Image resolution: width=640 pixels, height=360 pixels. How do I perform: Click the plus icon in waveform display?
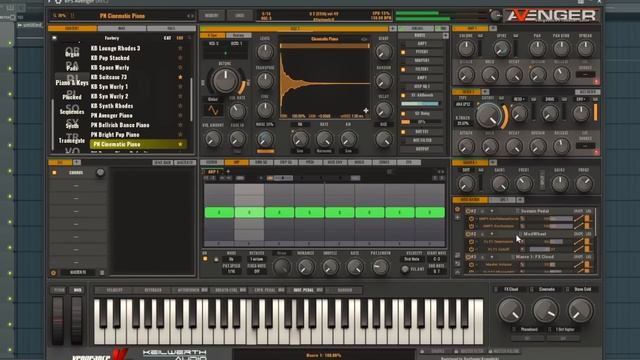tap(366, 110)
